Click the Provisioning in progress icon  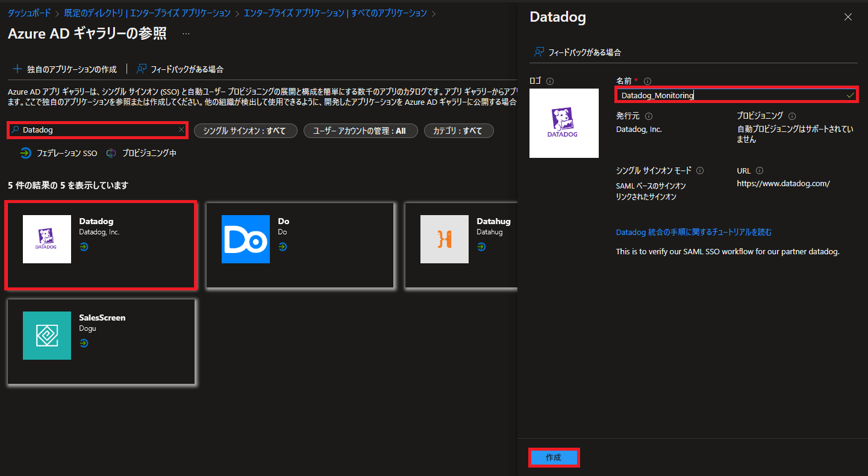coord(111,153)
